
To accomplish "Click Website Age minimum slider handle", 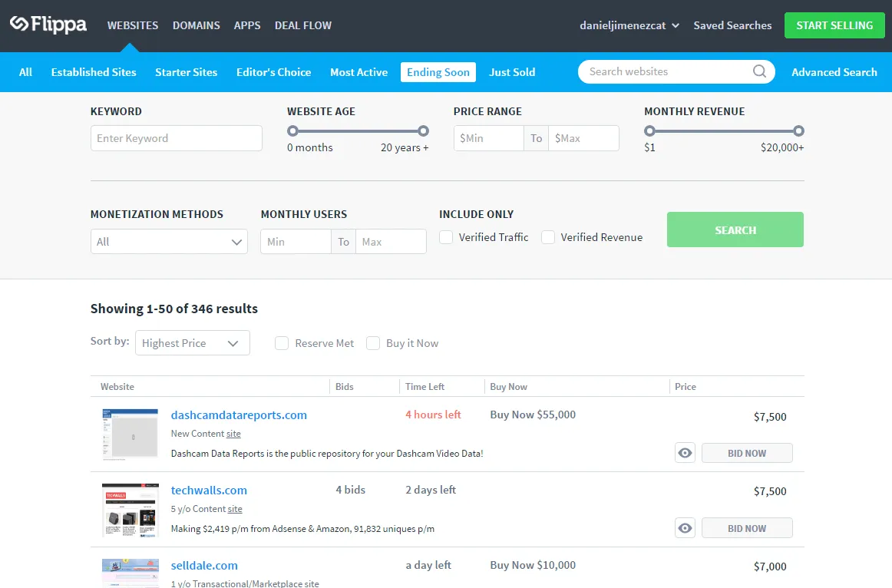I will [292, 131].
